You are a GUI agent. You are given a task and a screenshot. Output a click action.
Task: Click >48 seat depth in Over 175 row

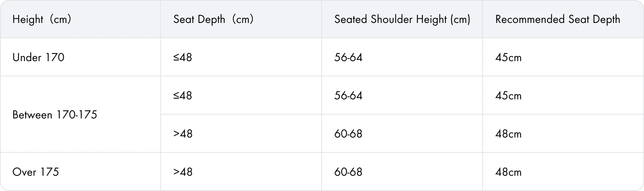point(183,172)
